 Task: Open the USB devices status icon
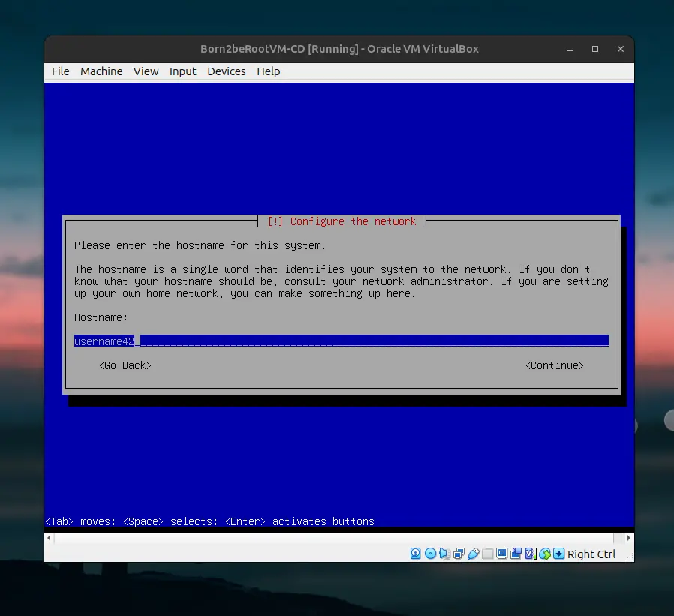pos(473,554)
